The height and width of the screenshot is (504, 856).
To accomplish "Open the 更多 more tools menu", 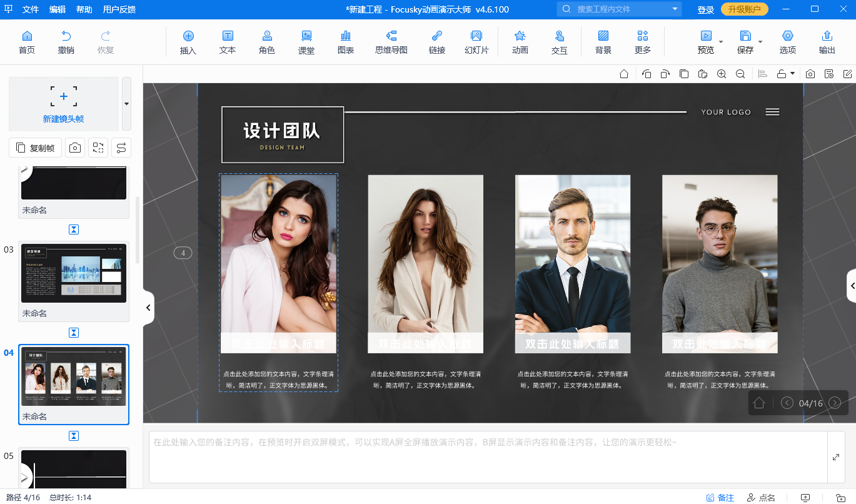I will pyautogui.click(x=643, y=42).
